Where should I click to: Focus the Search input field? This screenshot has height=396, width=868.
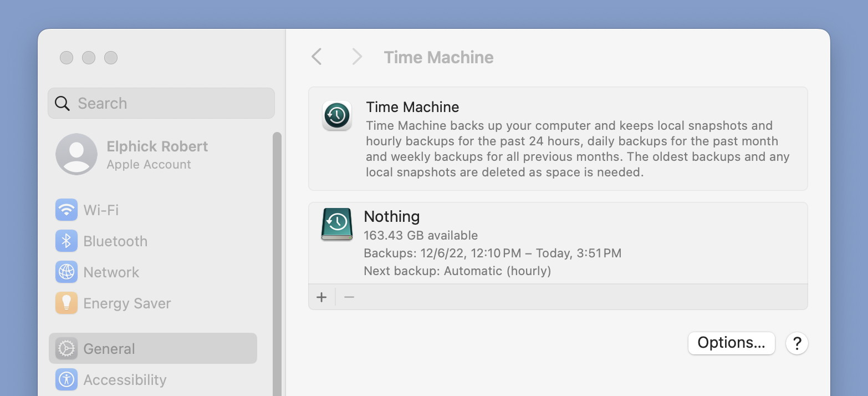point(161,103)
